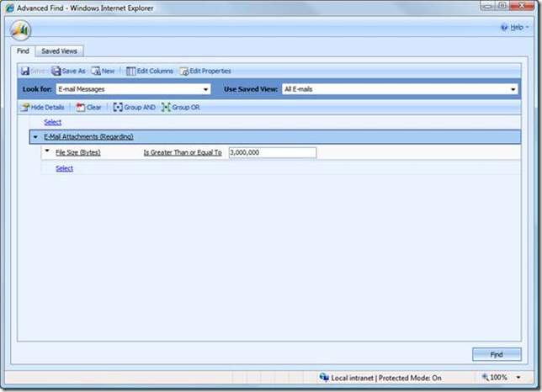Screen dimensions: 542x392
Task: Click the Save As toolbar icon
Action: coord(56,72)
